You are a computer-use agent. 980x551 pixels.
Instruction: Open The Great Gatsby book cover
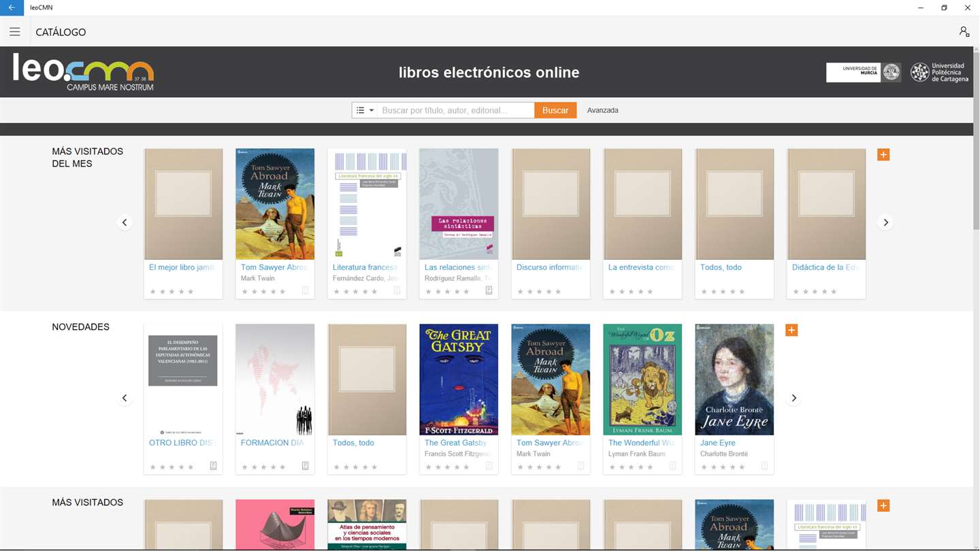click(459, 380)
